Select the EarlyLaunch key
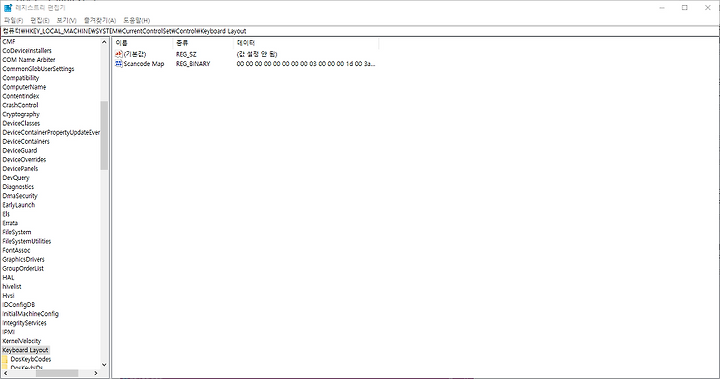Image resolution: width=720 pixels, height=379 pixels. 19,205
